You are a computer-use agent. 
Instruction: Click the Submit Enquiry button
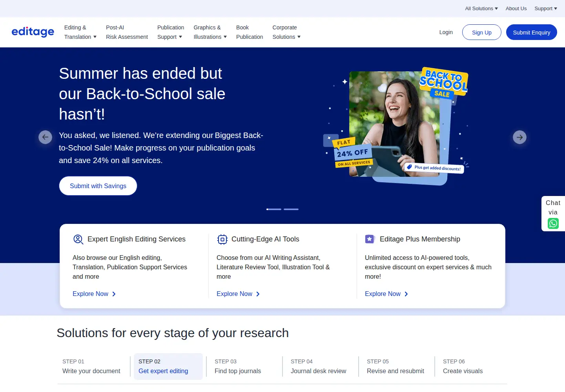click(x=532, y=32)
